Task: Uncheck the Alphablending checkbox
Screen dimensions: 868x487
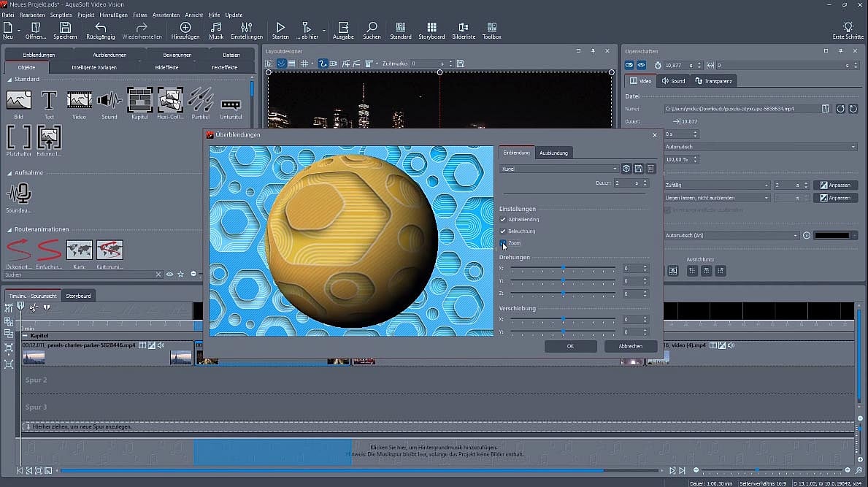Action: (503, 219)
